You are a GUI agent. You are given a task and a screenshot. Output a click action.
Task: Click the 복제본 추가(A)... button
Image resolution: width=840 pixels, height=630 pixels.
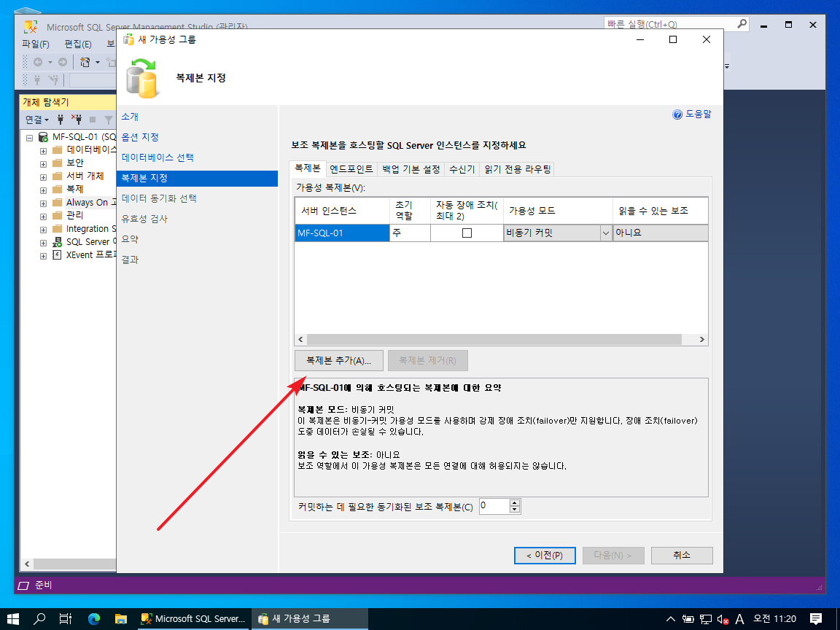coord(338,360)
